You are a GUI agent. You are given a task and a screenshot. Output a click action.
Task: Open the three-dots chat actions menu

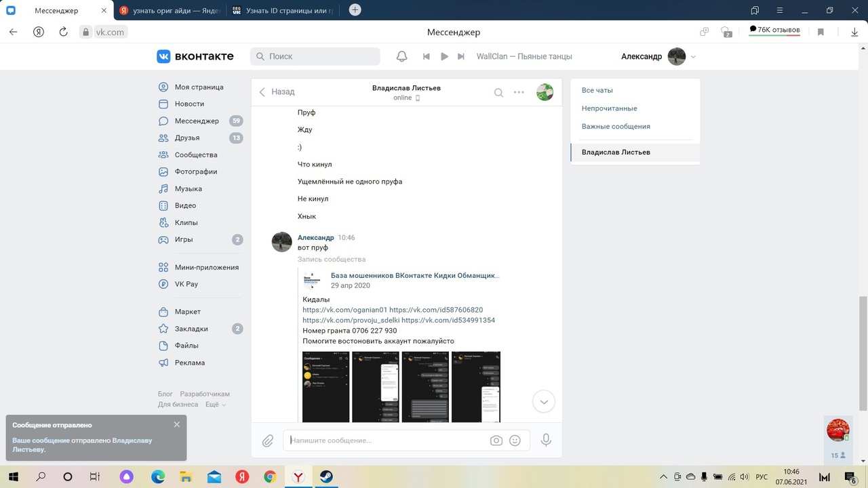[x=519, y=93]
